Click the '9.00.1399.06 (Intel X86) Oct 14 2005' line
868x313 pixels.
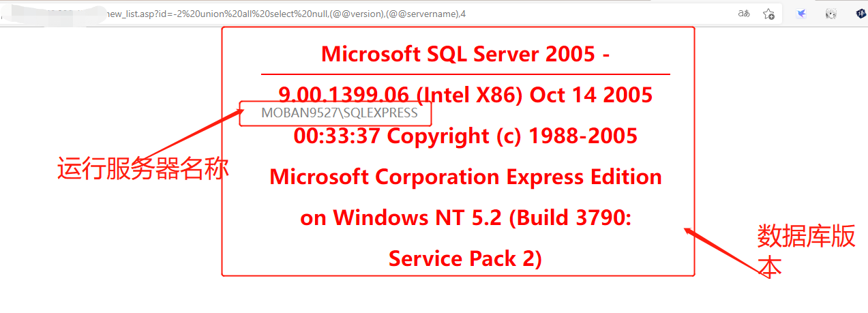[466, 95]
